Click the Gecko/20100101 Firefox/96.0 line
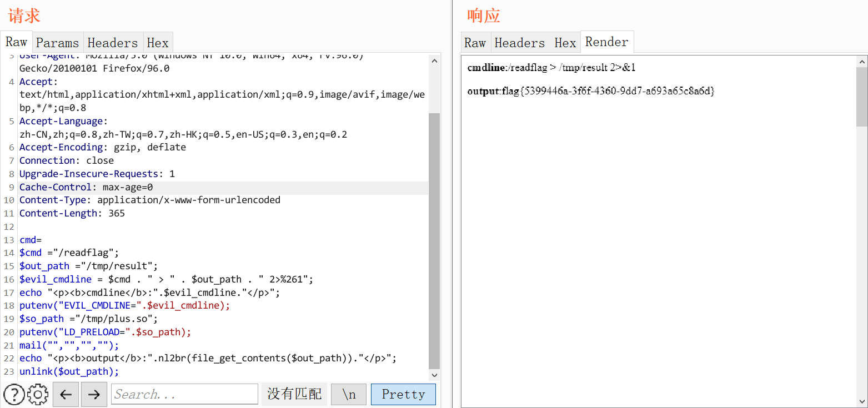 [x=94, y=69]
